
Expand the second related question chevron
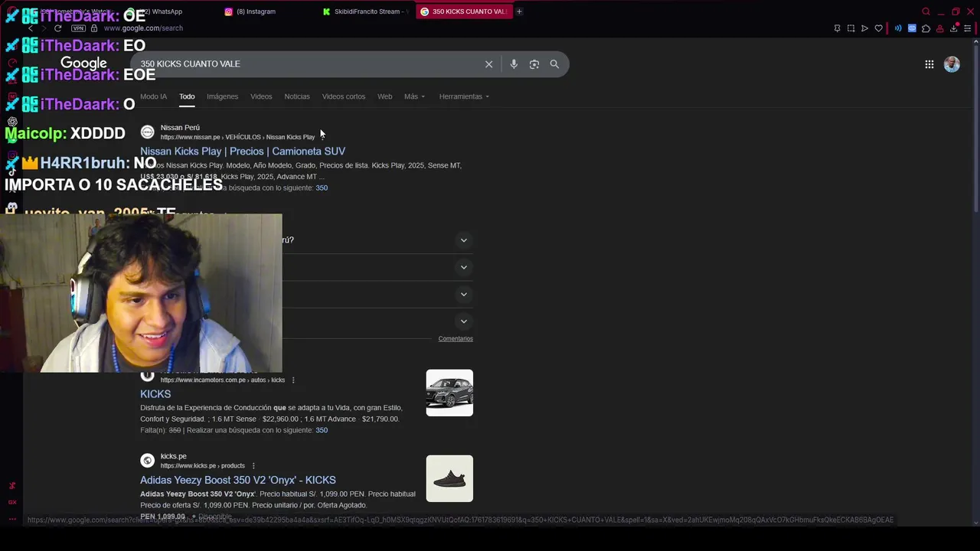click(463, 267)
